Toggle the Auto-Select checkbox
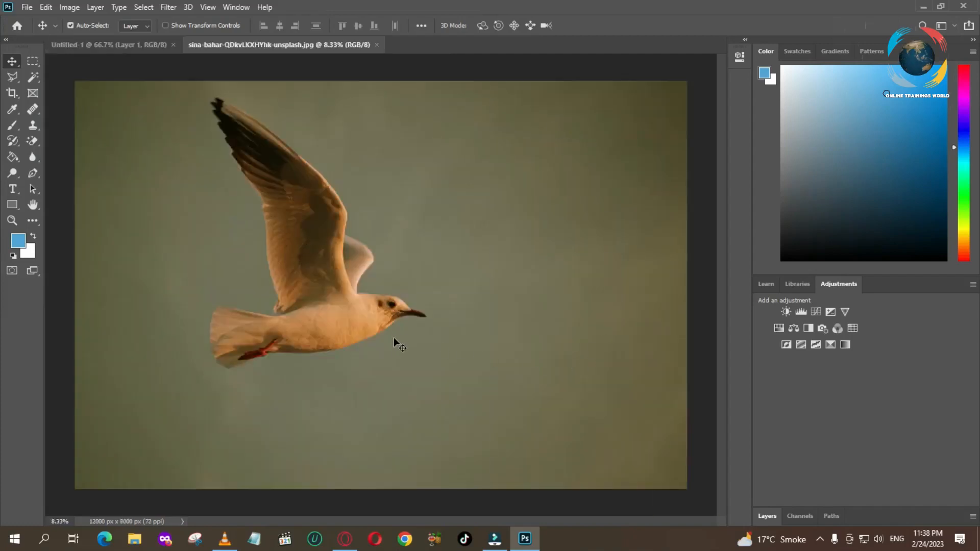980x551 pixels. click(x=70, y=25)
